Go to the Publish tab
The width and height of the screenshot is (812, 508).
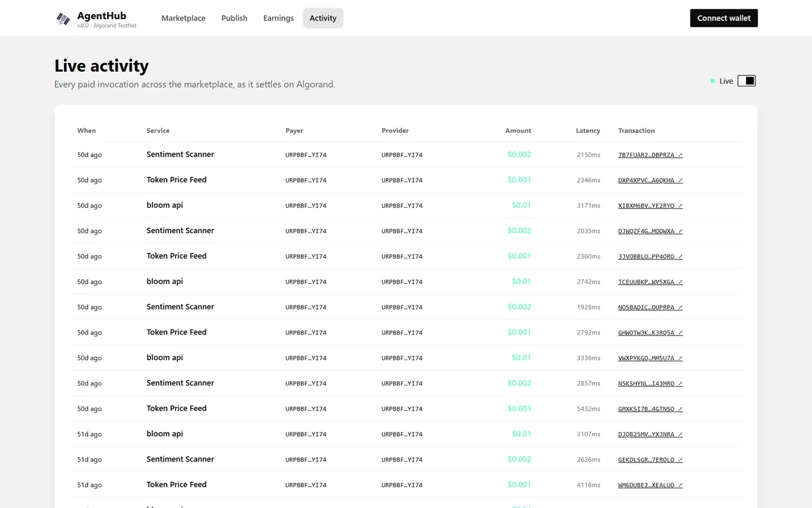point(234,18)
